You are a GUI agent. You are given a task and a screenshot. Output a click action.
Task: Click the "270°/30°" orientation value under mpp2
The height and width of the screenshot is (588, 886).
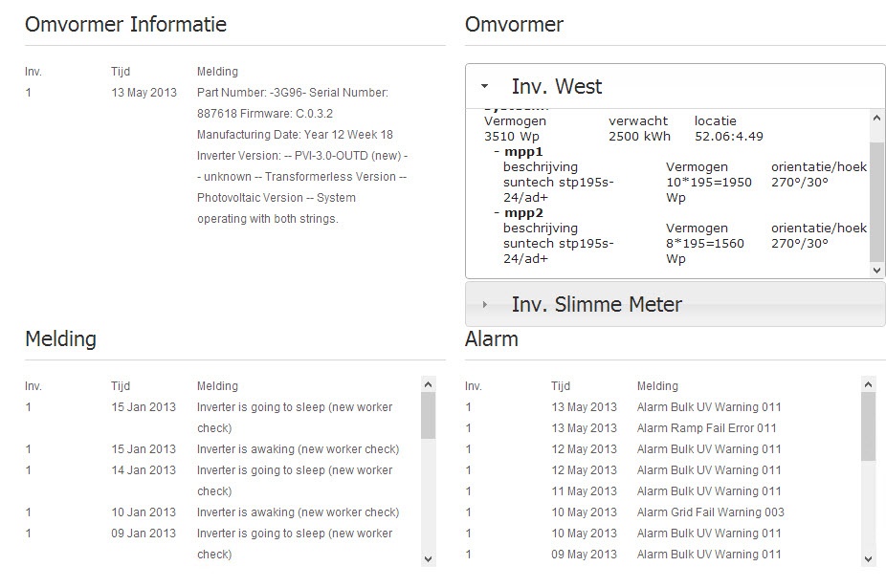pos(800,244)
